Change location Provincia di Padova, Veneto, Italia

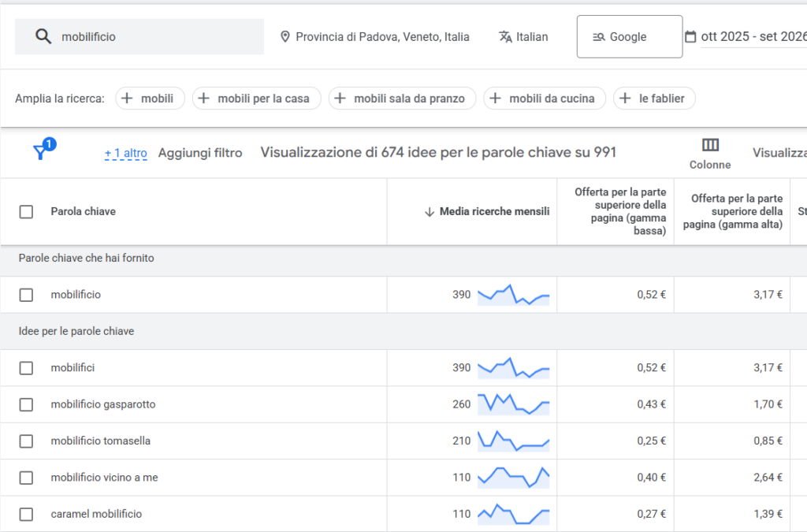tap(382, 37)
